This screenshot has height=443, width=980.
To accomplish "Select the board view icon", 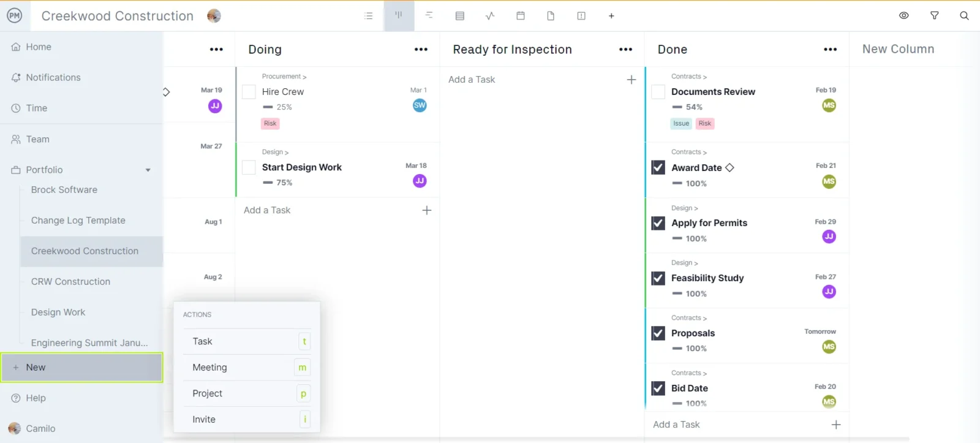I will [399, 15].
